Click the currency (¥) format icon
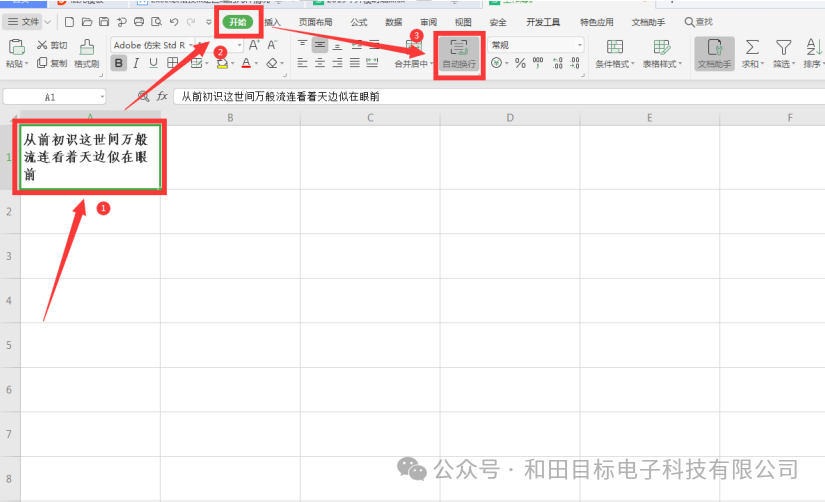 click(x=496, y=63)
